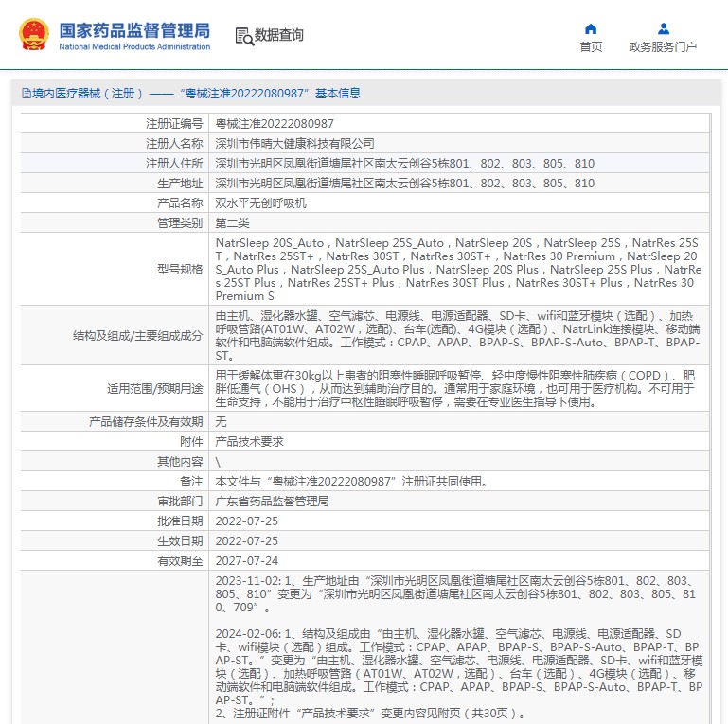Click the 备注 label
The width and height of the screenshot is (728, 724).
[x=191, y=482]
